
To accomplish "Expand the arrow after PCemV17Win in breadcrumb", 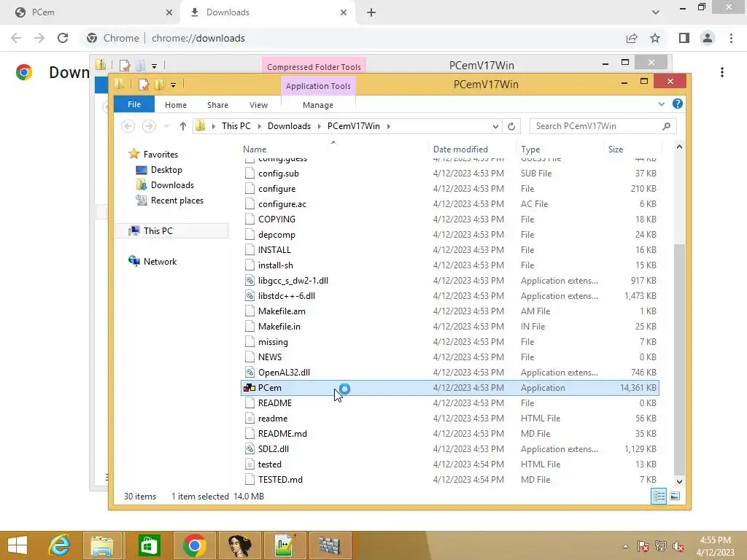I will point(389,126).
